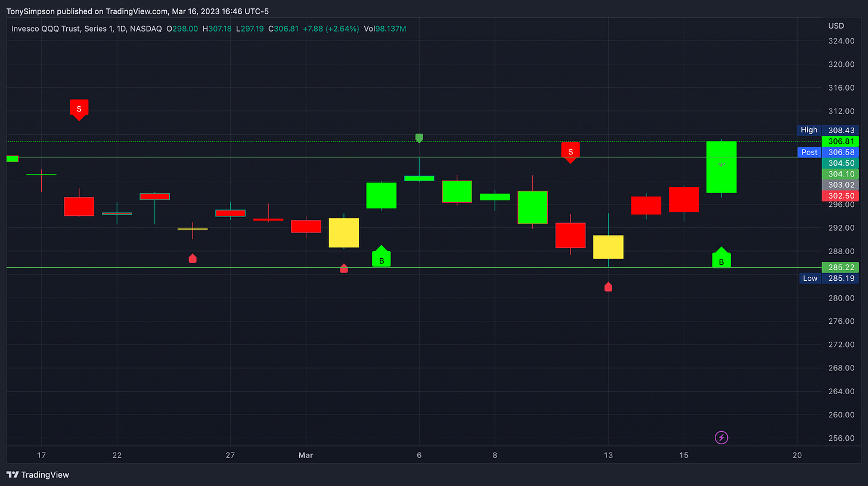Click the Vol98.137M volume value
This screenshot has width=868, height=486.
pos(385,29)
